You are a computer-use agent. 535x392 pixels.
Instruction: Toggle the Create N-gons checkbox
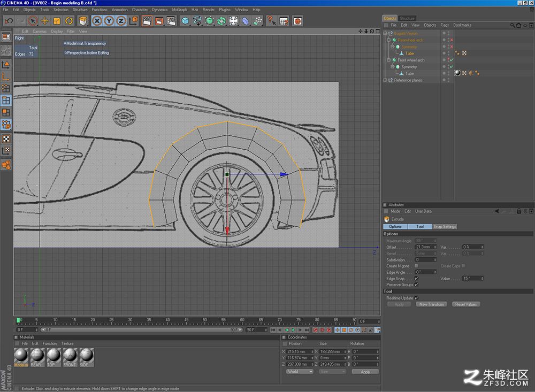pyautogui.click(x=416, y=266)
